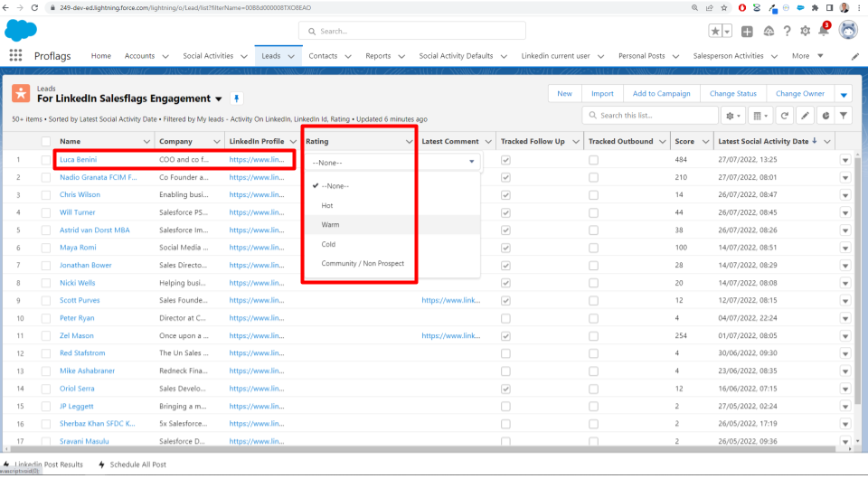Open the Rating picklist combo box
This screenshot has height=488, width=868.
tap(393, 162)
